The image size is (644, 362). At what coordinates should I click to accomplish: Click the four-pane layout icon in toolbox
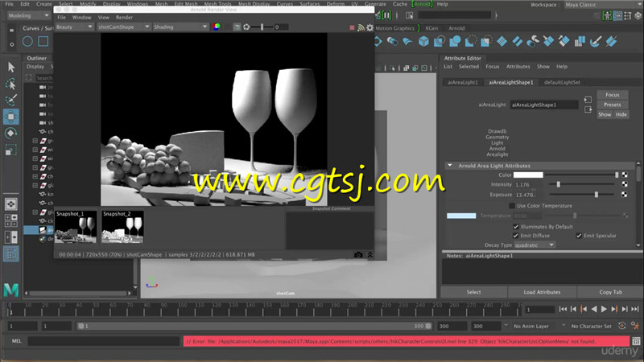(11, 220)
